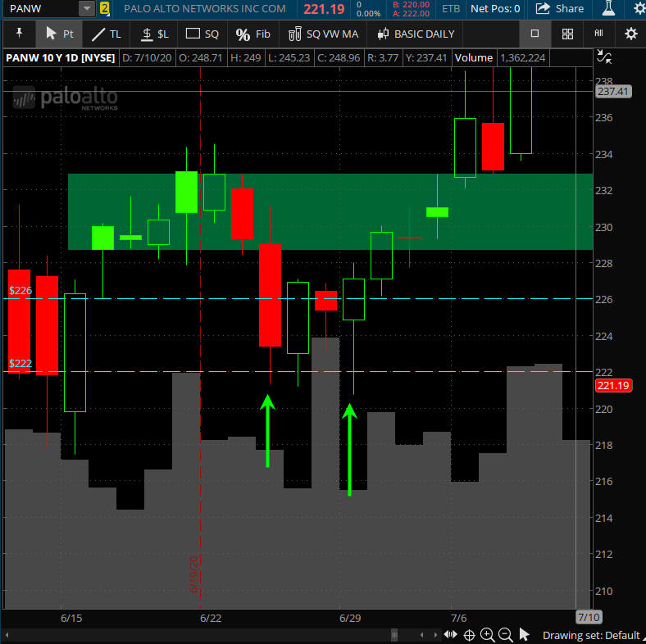Click the 237.41 price bubble on axis

point(612,92)
